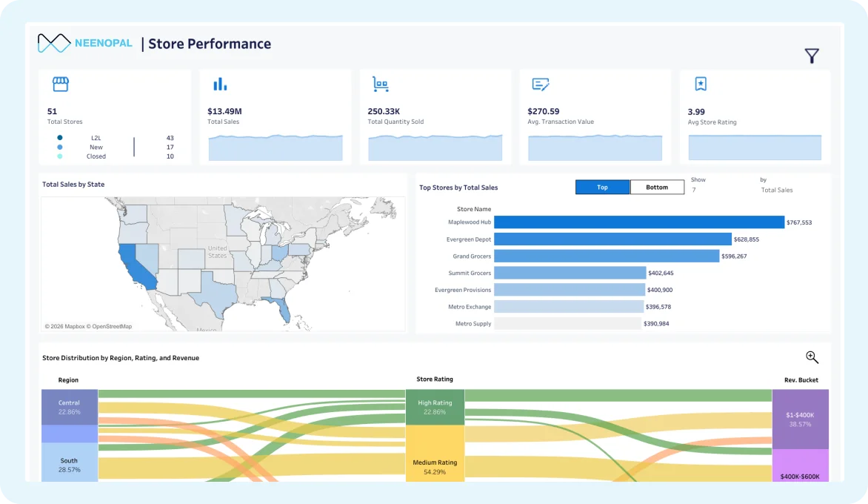
Task: Click the High Rating 22.86% block
Action: pyautogui.click(x=435, y=407)
